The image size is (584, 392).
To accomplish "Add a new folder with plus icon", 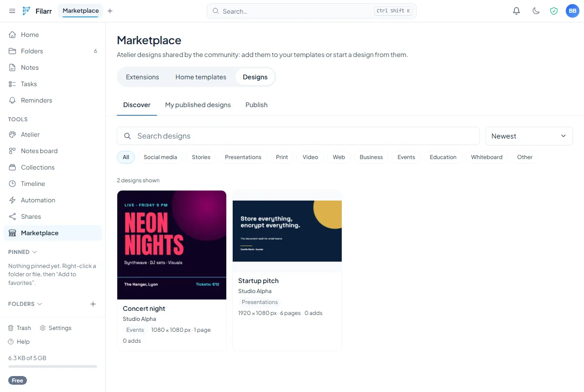I will tap(93, 304).
